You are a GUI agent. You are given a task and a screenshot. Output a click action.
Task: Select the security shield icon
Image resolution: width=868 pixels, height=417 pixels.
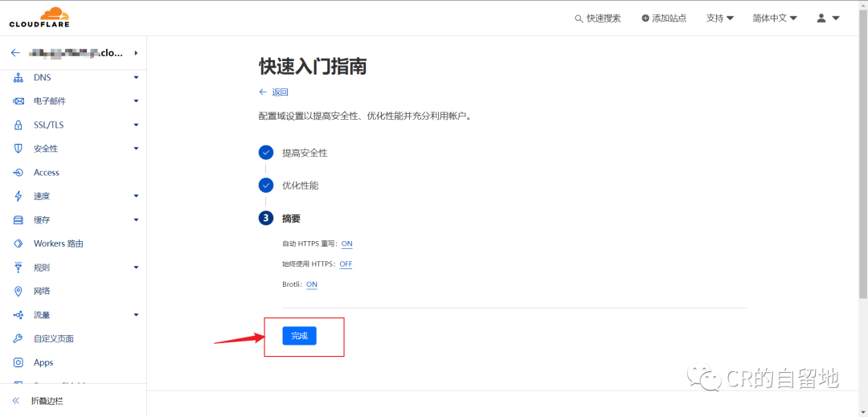[x=18, y=149]
